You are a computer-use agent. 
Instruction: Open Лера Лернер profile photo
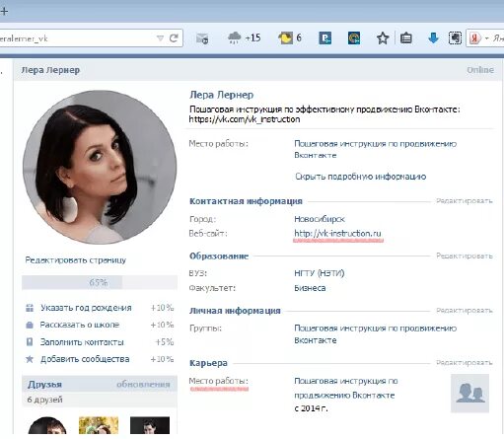pyautogui.click(x=100, y=168)
